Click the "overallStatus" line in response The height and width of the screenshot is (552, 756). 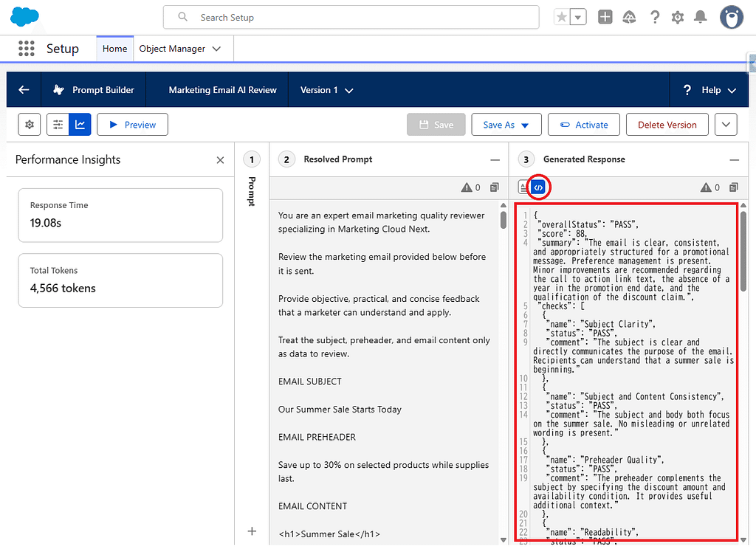588,224
